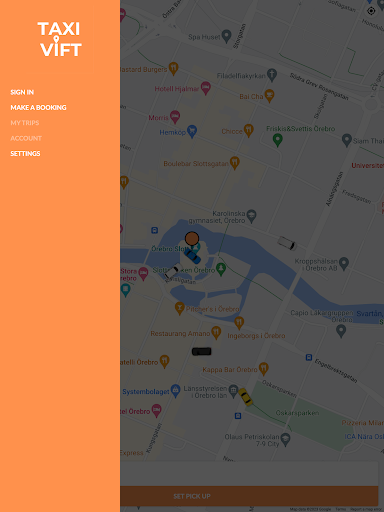
Task: Tap the blue taxi car icon
Action: (192, 257)
